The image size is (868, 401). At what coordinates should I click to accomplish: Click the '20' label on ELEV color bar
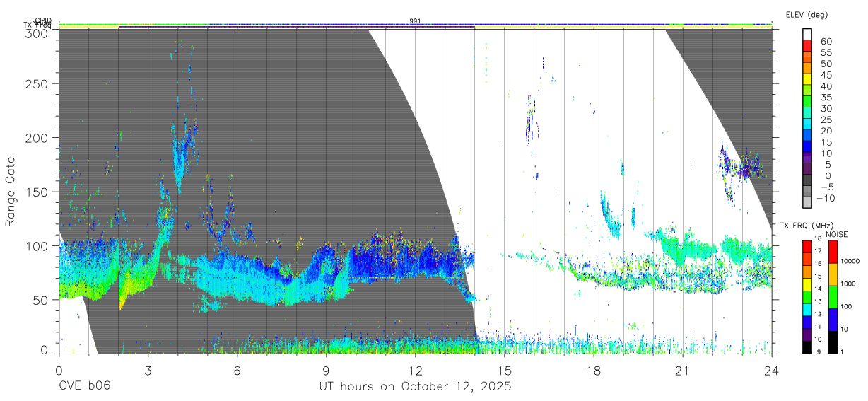click(826, 131)
